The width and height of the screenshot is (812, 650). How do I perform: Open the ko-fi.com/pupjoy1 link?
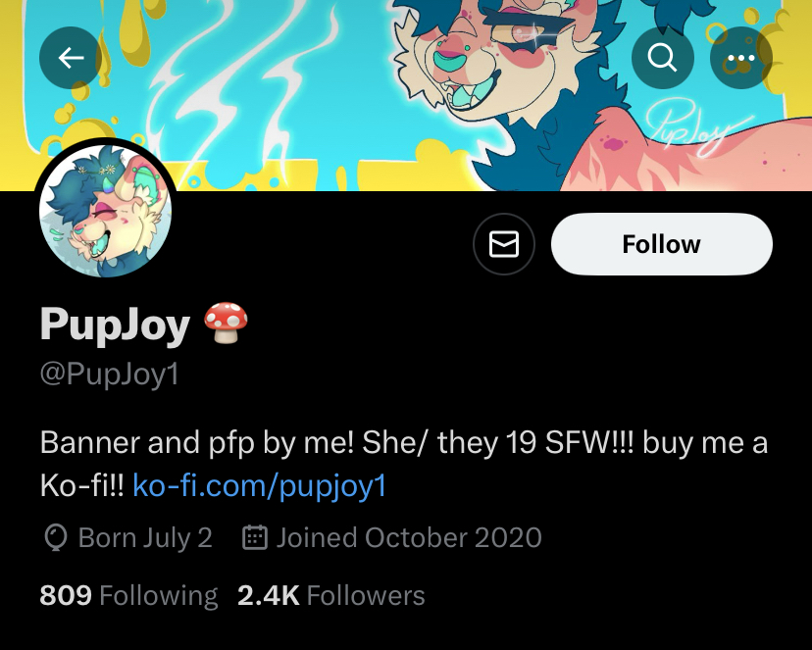[260, 485]
